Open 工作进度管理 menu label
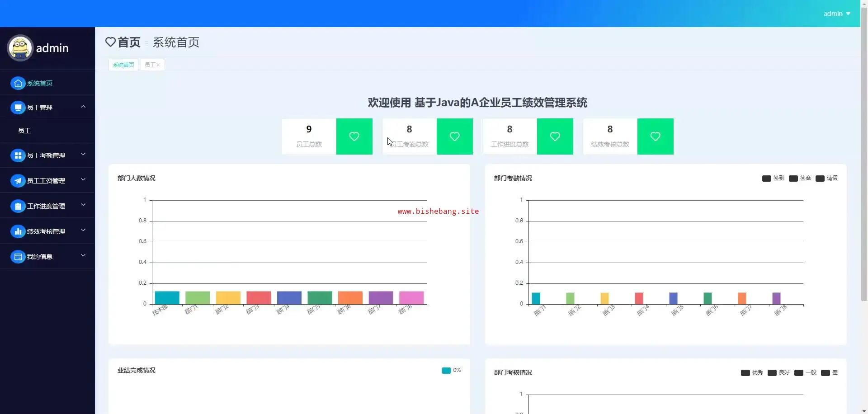The width and height of the screenshot is (868, 414). tap(46, 206)
